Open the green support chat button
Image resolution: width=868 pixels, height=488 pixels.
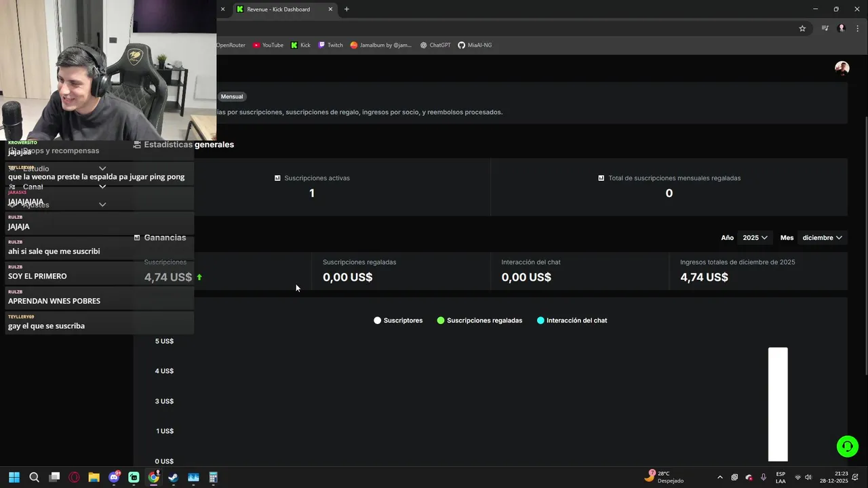point(847,446)
